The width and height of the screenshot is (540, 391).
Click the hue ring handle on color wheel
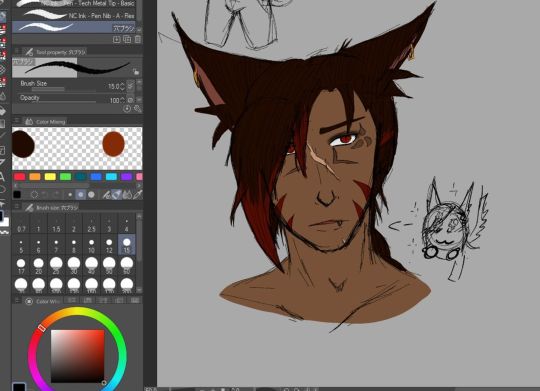[x=42, y=328]
